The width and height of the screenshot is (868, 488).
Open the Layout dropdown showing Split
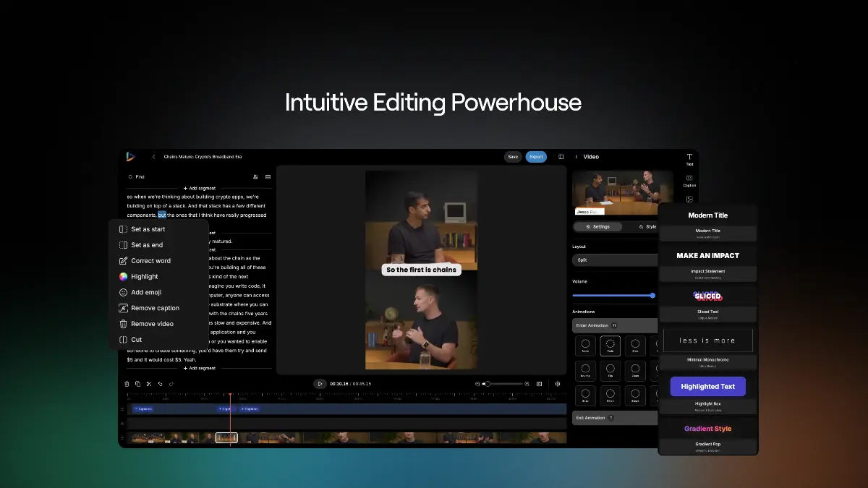(x=615, y=260)
